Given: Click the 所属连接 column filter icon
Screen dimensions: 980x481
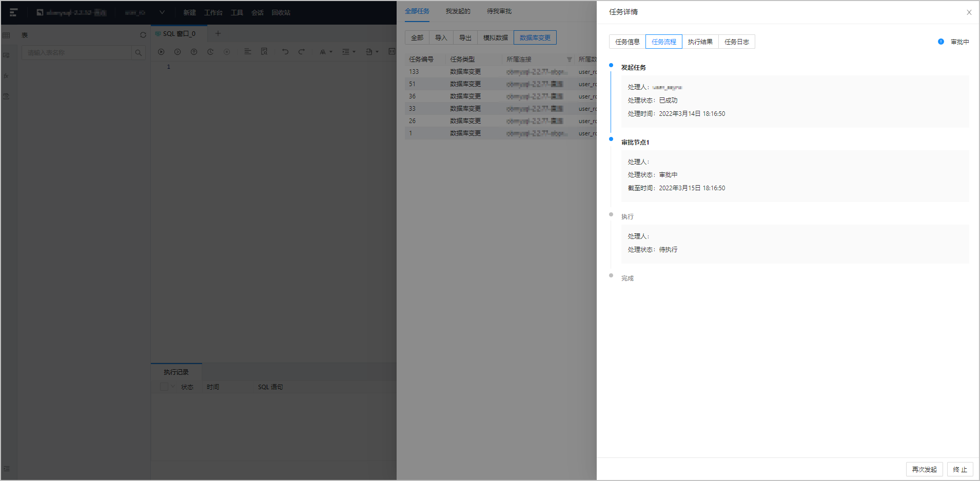Looking at the screenshot, I should coord(569,59).
